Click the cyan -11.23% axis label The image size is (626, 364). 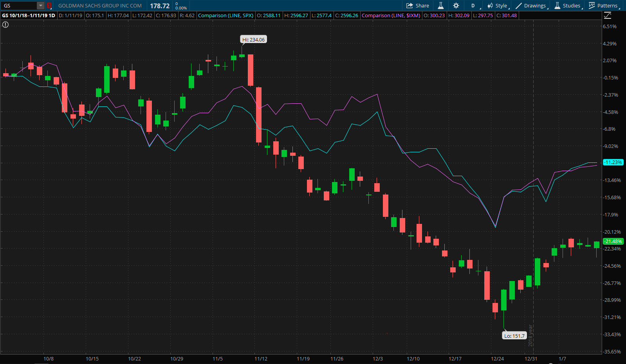[613, 162]
